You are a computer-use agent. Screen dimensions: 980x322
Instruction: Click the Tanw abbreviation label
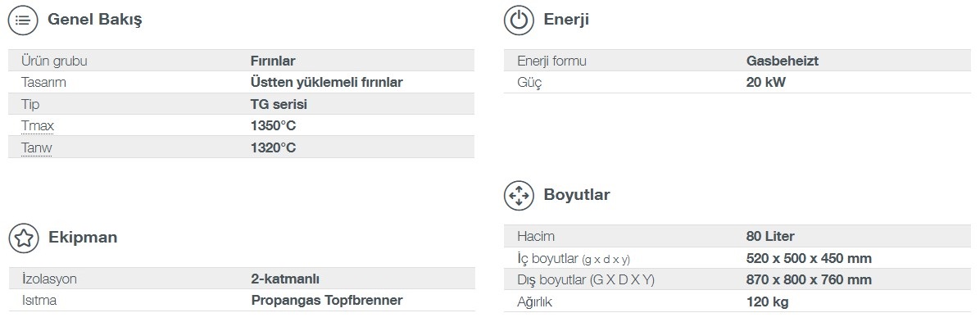click(x=37, y=147)
